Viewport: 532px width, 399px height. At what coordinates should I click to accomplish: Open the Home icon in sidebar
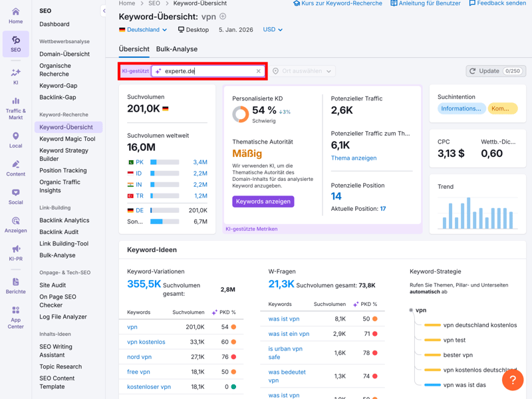pos(15,15)
